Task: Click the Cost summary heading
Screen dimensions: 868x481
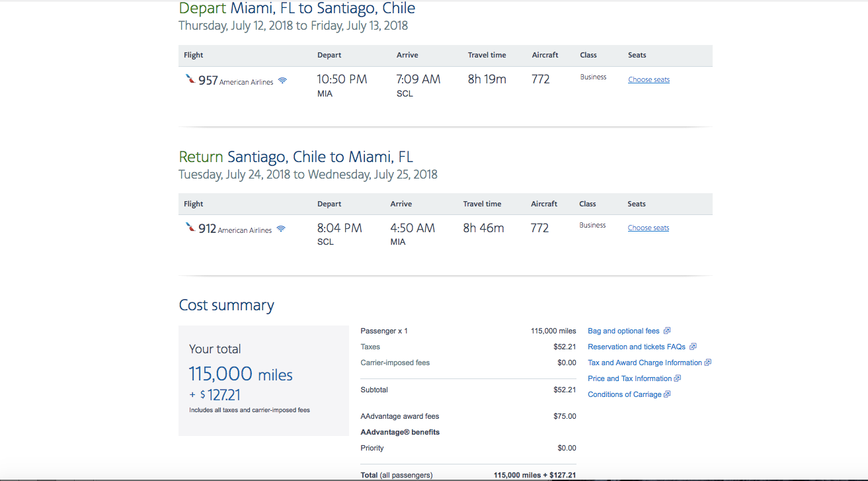Action: [x=226, y=305]
